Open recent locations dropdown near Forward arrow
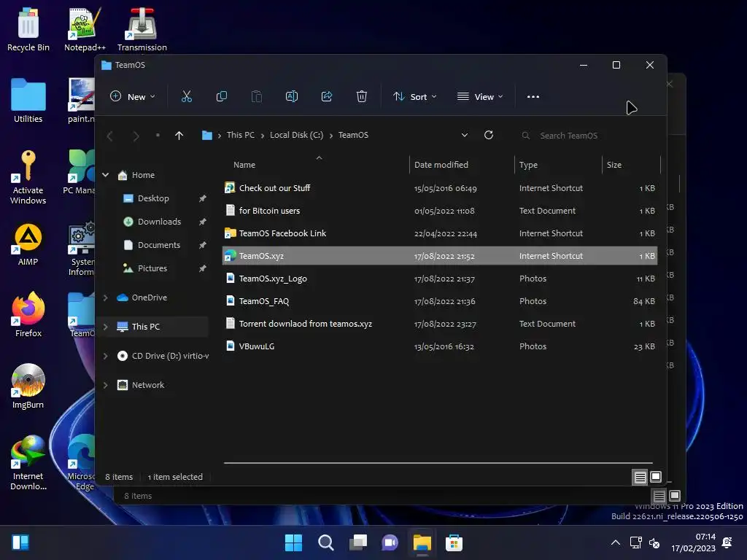Viewport: 747px width, 560px height. (158, 135)
